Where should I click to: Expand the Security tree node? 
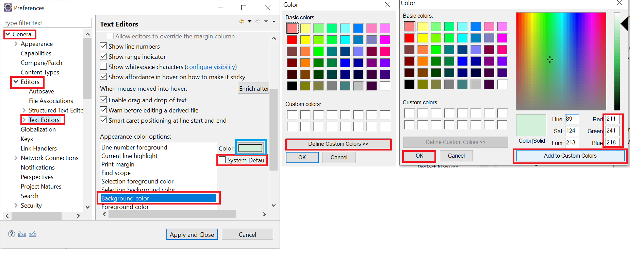pyautogui.click(x=16, y=205)
